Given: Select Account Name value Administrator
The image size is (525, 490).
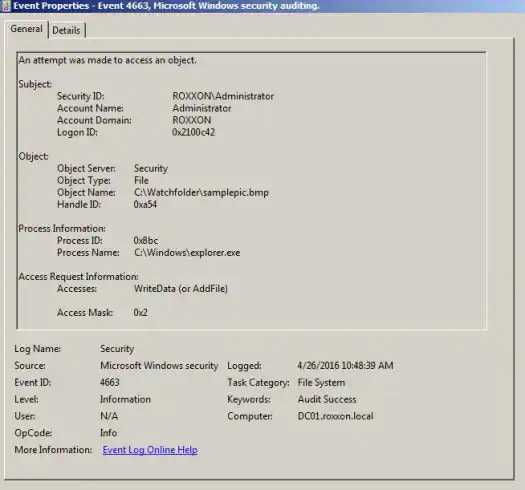Looking at the screenshot, I should click(x=202, y=108).
